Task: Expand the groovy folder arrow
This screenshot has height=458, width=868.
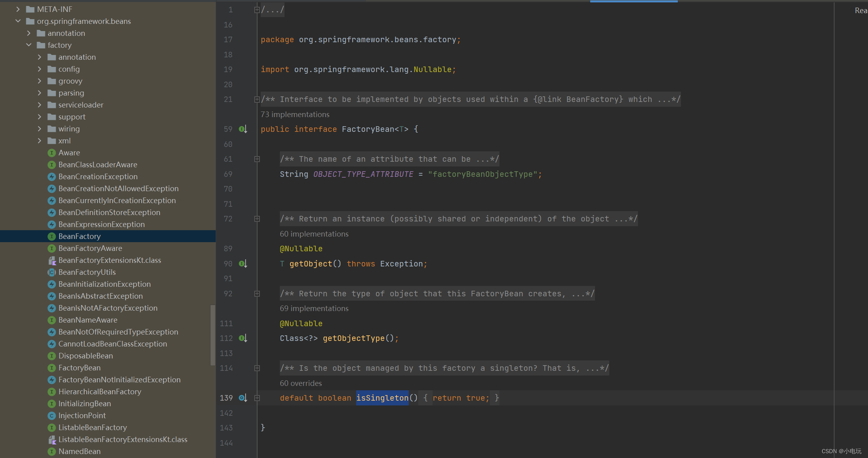Action: (x=39, y=81)
